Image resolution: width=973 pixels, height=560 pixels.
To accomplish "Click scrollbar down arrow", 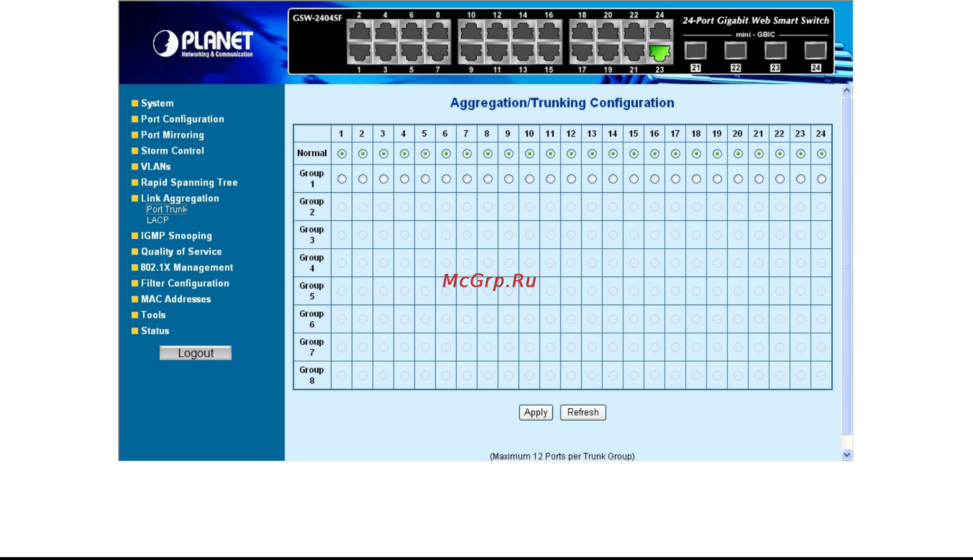I will click(847, 455).
